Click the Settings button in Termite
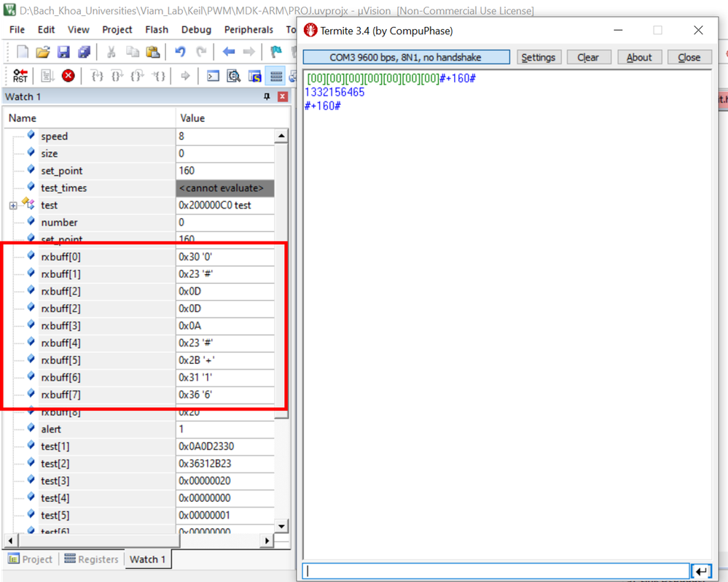This screenshot has height=582, width=728. pos(539,58)
